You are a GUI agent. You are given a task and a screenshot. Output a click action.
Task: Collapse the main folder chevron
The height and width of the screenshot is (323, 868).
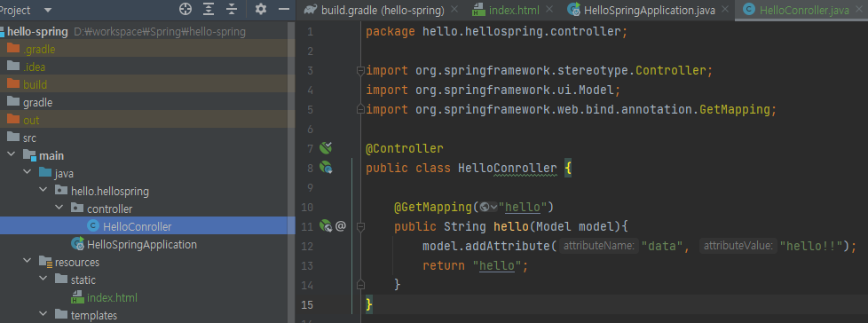[x=11, y=155]
